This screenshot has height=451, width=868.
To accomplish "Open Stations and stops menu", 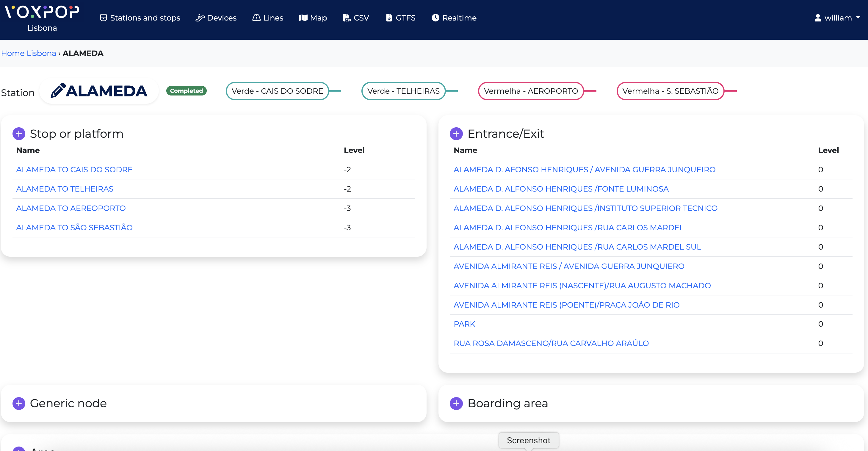I will pyautogui.click(x=140, y=18).
